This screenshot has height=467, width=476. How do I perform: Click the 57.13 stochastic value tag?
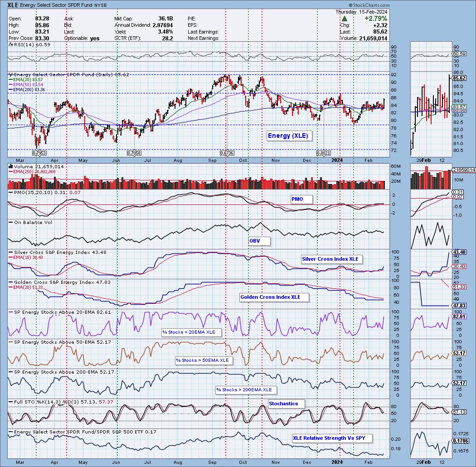pos(459,412)
